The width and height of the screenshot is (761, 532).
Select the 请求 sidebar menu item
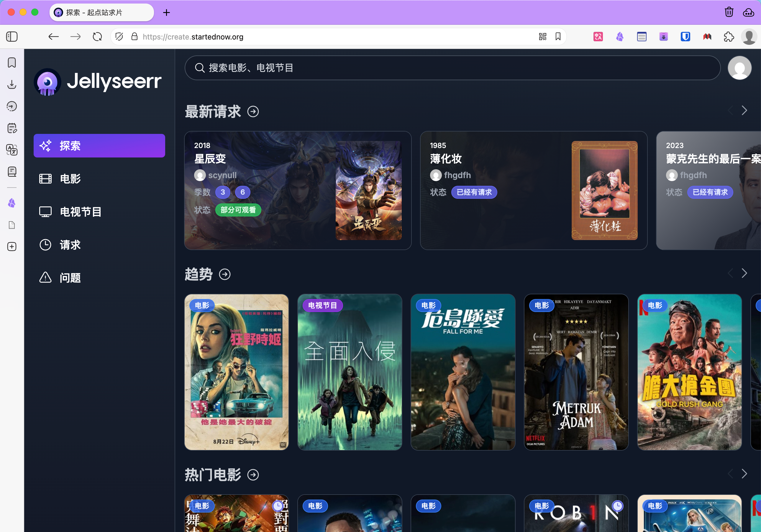99,245
